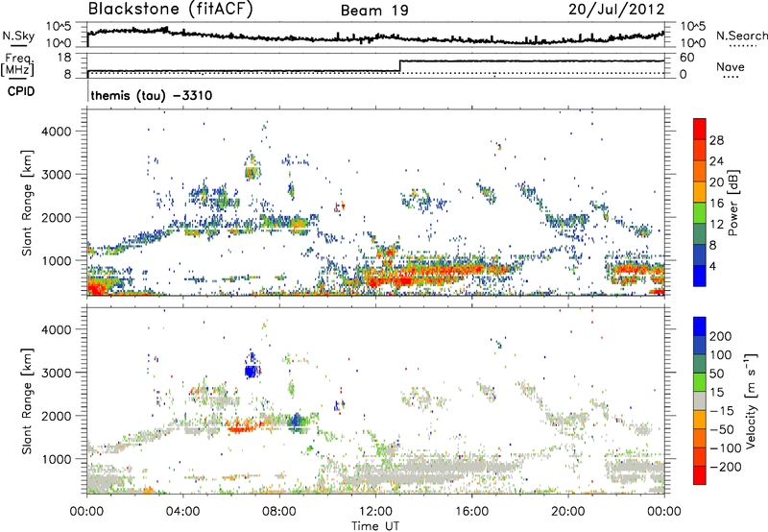Click 'Slant Range [km]' label of power panel
This screenshot has height=532, width=768.
pyautogui.click(x=27, y=203)
